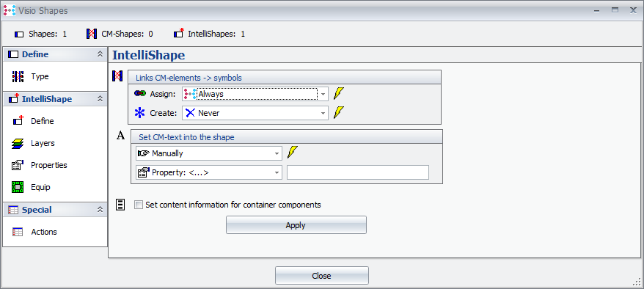Collapse the IntelliShape sidebar section
644x289 pixels.
point(100,99)
